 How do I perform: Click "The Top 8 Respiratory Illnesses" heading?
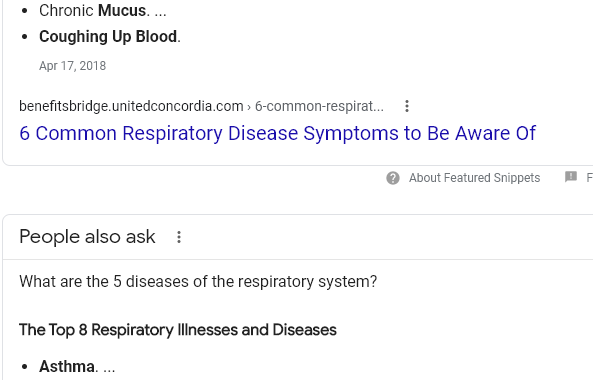coord(178,330)
